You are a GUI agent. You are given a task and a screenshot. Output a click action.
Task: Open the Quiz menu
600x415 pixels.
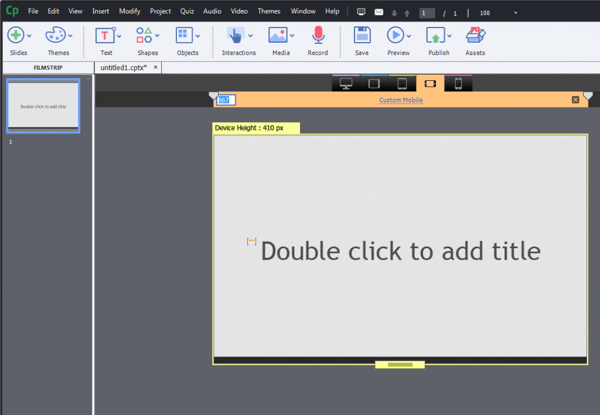187,11
